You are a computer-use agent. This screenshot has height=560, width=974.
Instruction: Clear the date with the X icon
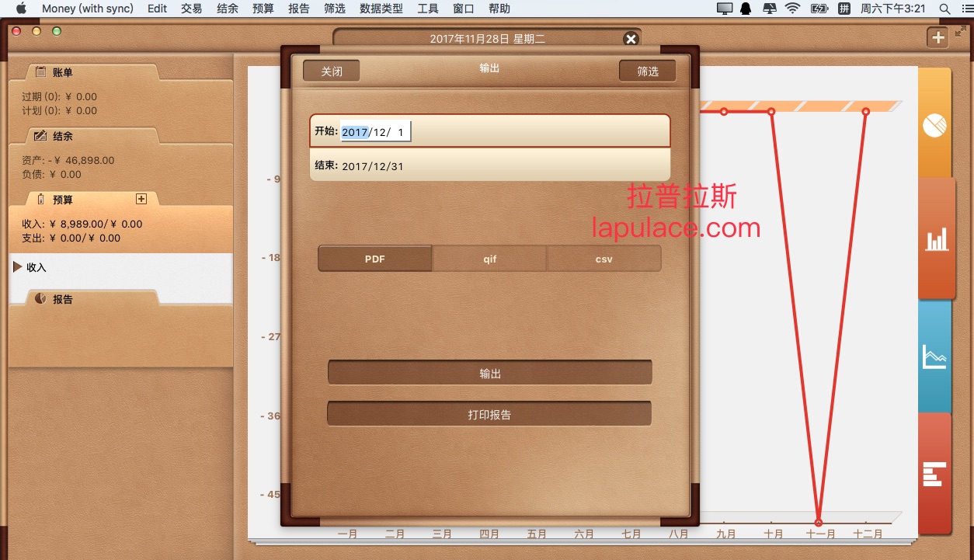pyautogui.click(x=631, y=39)
